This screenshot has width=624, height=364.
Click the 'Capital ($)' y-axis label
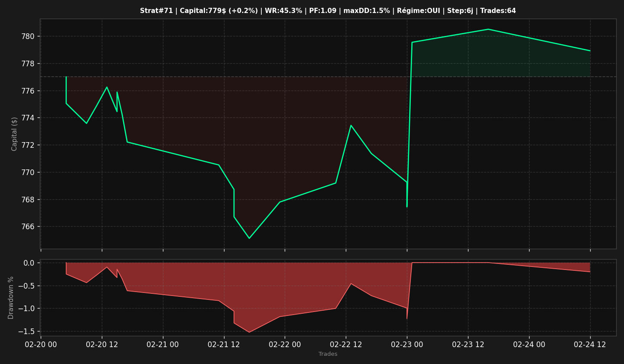pyautogui.click(x=14, y=134)
